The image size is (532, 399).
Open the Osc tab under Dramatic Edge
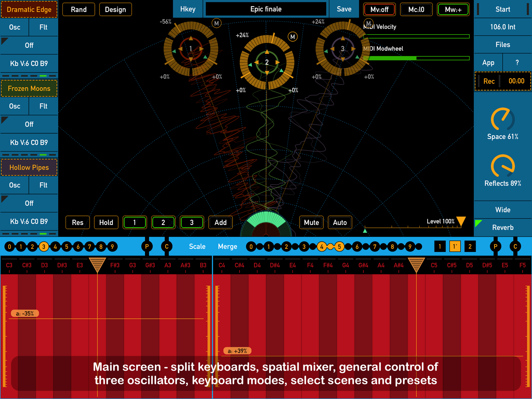15,27
